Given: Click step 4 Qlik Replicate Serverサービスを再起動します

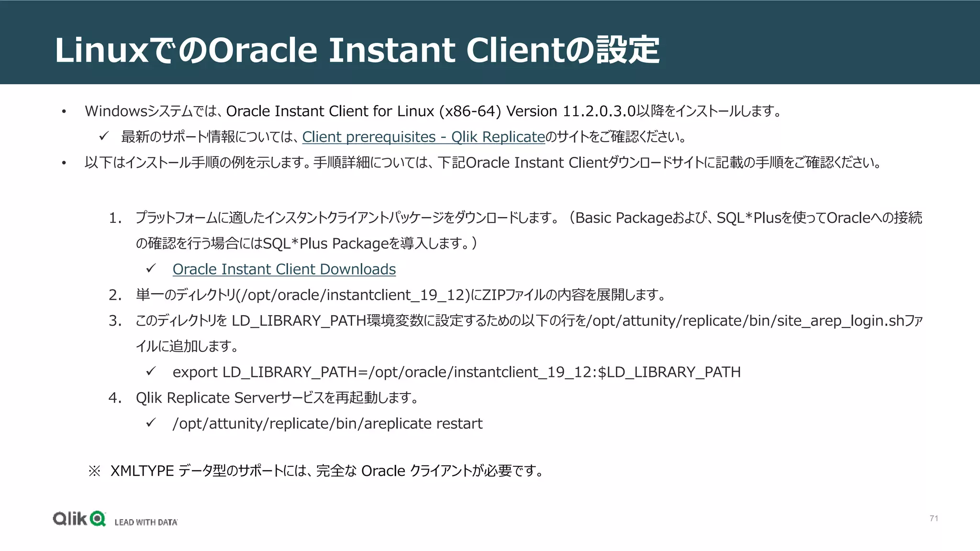Looking at the screenshot, I should [x=277, y=398].
